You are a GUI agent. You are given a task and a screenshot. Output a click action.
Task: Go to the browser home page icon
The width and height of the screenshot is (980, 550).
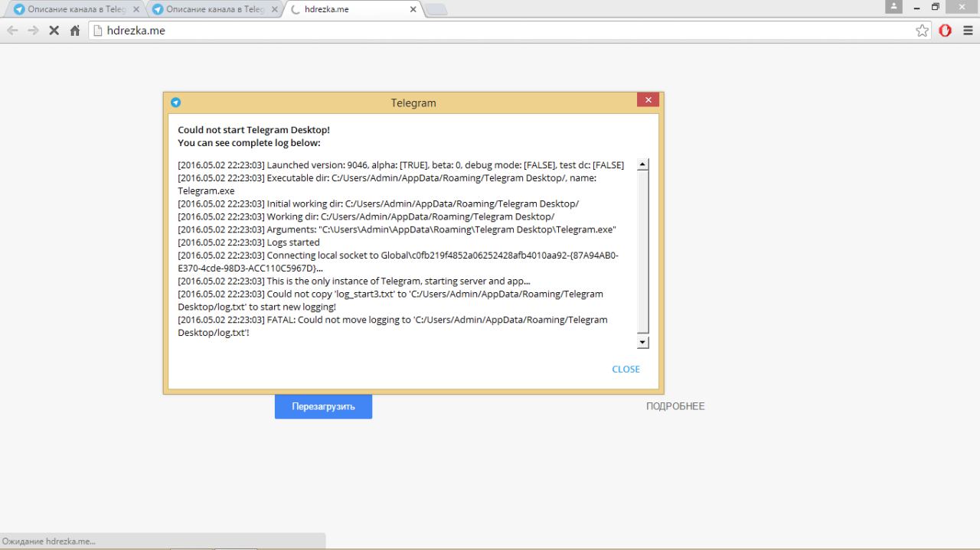[75, 31]
